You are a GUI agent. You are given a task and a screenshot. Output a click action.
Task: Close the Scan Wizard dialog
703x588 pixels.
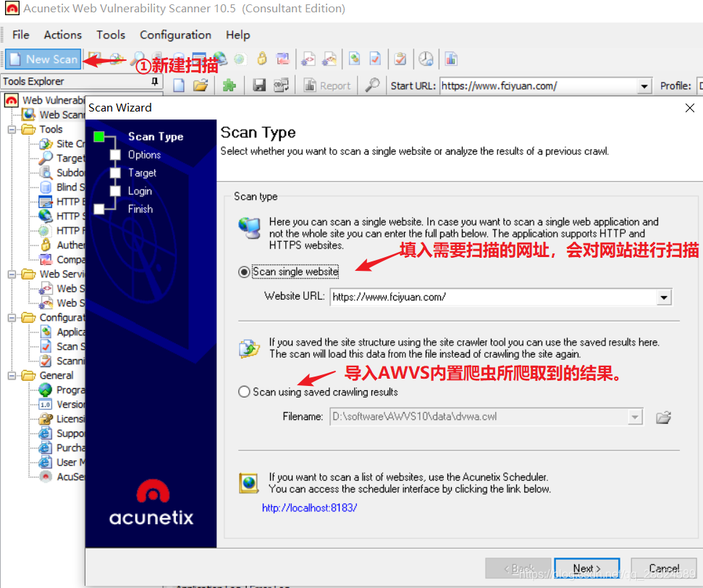click(690, 108)
